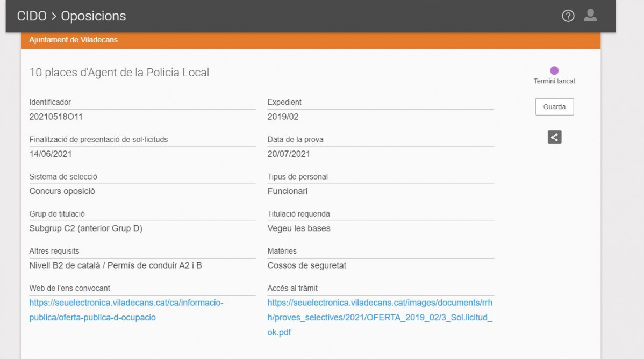The height and width of the screenshot is (359, 644).
Task: Open Oposicions in the header breadcrumb
Action: [93, 16]
